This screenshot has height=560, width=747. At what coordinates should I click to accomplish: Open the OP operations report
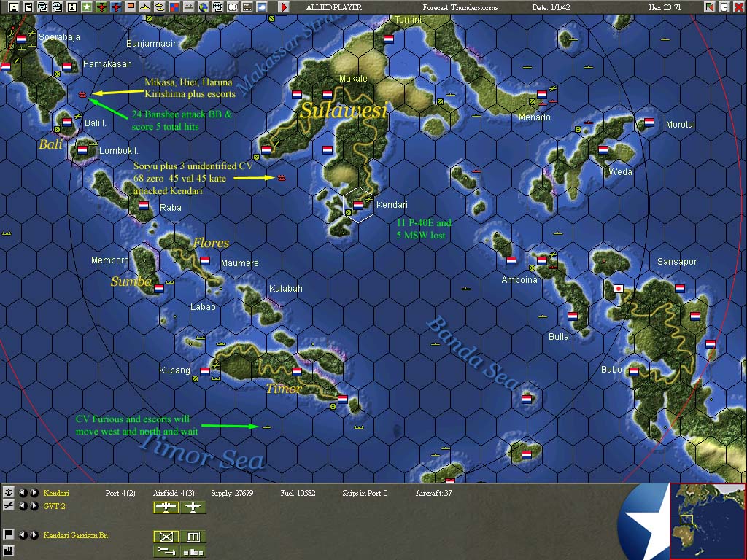point(233,7)
